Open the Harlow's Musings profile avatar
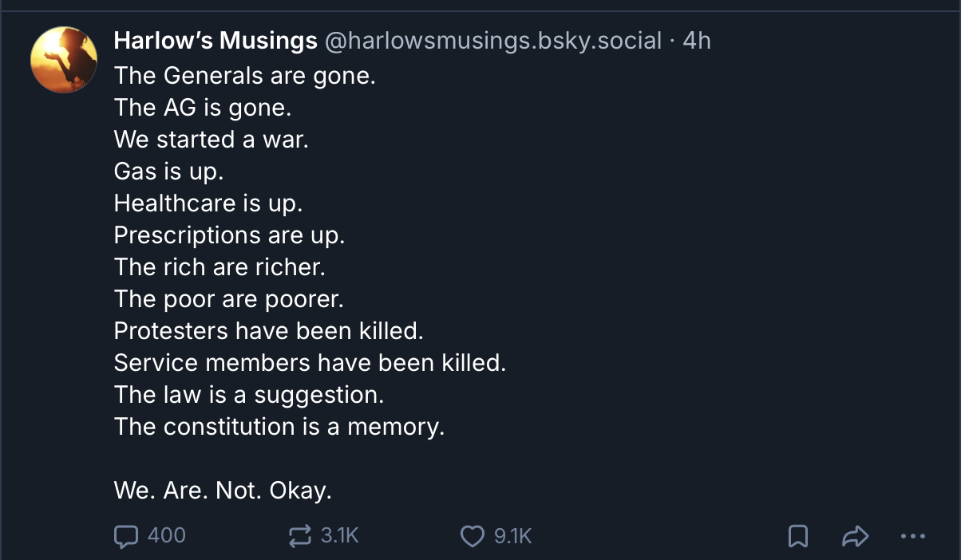This screenshot has height=560, width=961. coord(64,60)
